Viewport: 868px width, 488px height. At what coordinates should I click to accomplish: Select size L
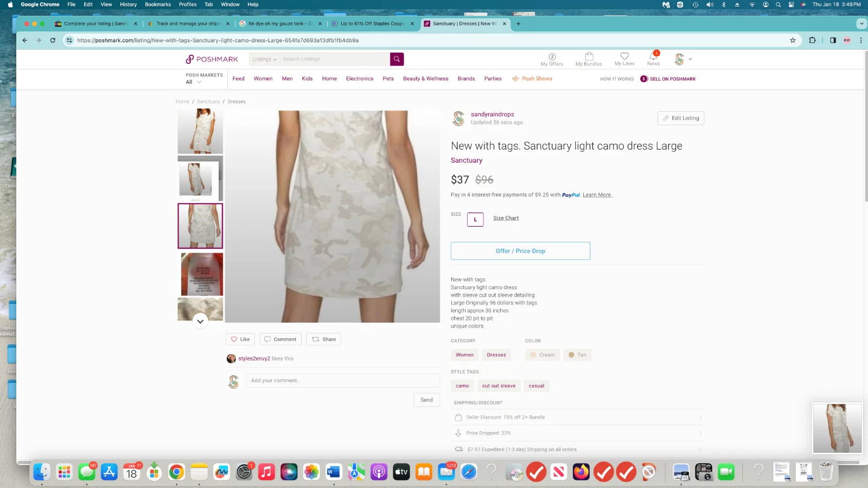click(x=475, y=220)
